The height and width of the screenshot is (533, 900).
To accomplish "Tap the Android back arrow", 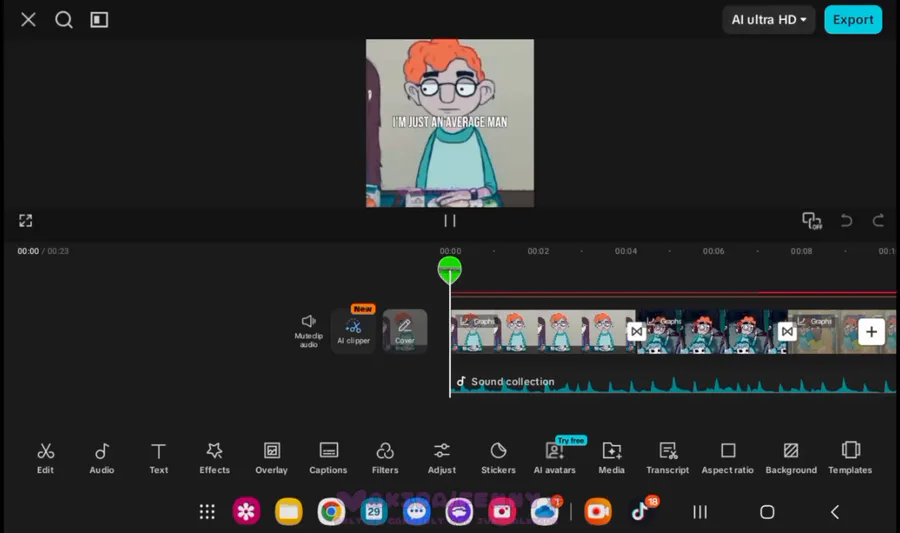I will click(x=835, y=512).
